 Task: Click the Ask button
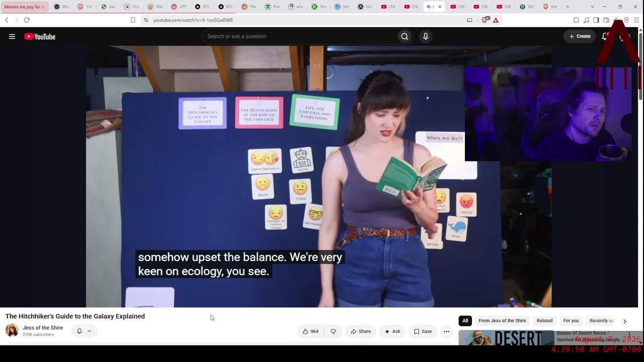392,331
